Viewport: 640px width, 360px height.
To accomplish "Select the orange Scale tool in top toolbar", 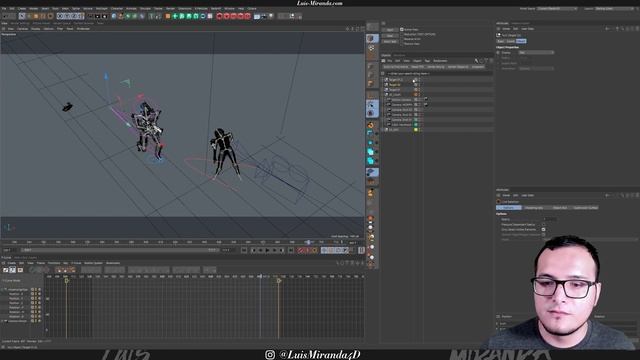I will [x=36, y=16].
